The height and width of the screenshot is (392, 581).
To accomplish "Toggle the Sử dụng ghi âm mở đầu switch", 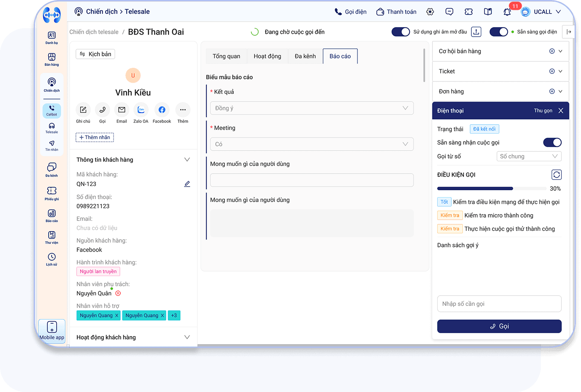I will [401, 32].
